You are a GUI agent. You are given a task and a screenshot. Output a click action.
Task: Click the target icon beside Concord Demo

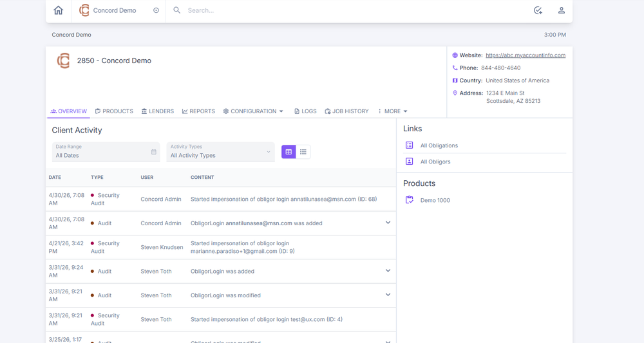pyautogui.click(x=156, y=11)
